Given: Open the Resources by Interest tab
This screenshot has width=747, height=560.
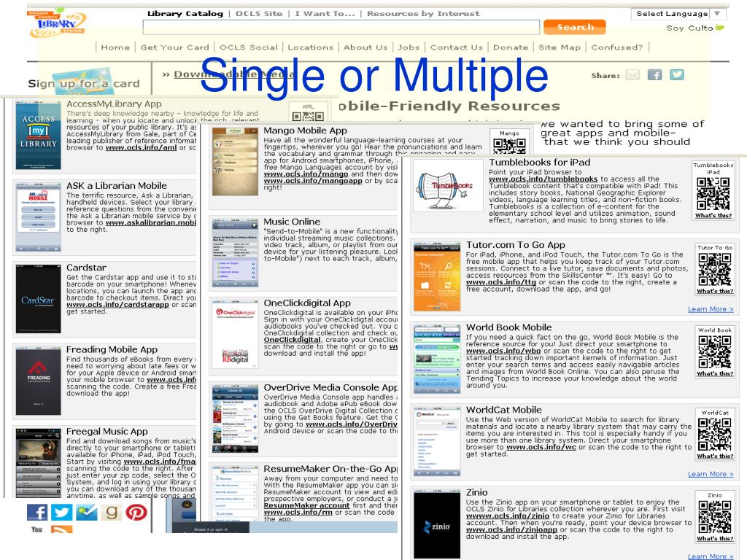Looking at the screenshot, I should point(423,13).
